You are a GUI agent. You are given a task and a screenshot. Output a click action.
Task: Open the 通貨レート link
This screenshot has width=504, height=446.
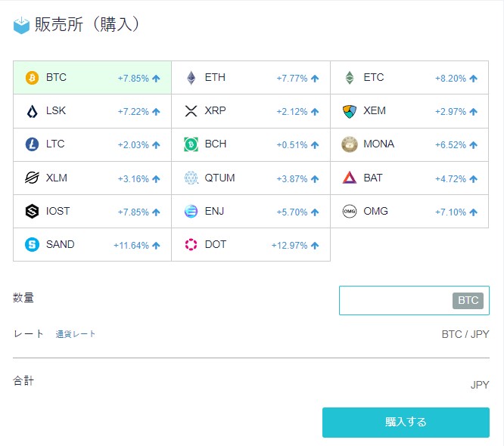point(76,334)
